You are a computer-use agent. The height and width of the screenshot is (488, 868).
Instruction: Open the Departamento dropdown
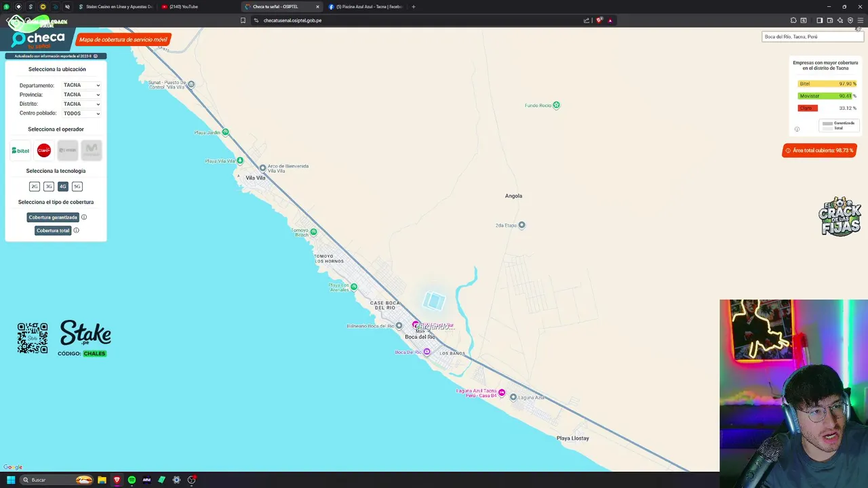81,85
